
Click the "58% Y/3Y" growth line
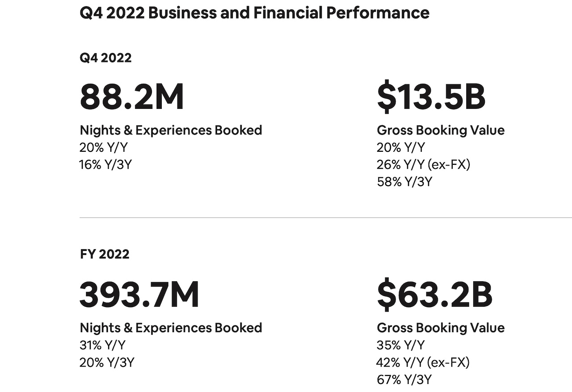coord(404,182)
